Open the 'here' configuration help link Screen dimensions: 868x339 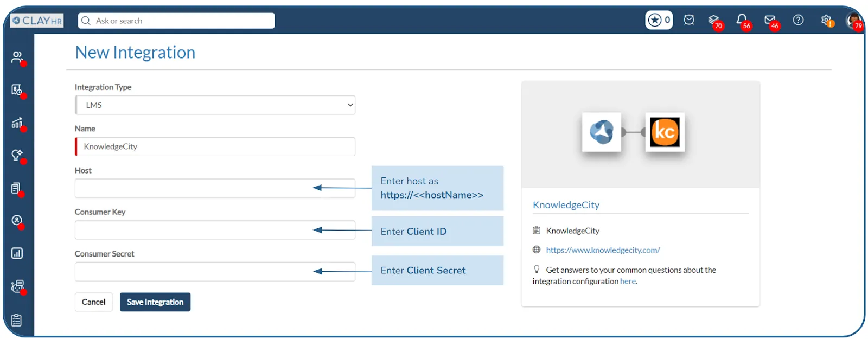click(x=628, y=281)
